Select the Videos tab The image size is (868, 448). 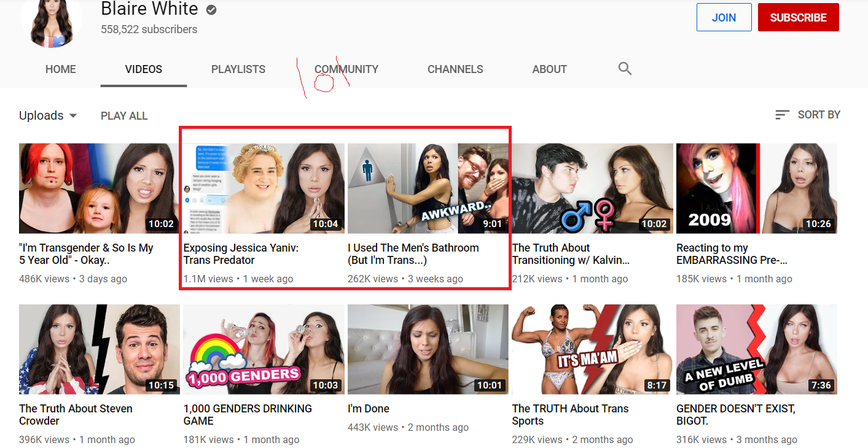144,69
